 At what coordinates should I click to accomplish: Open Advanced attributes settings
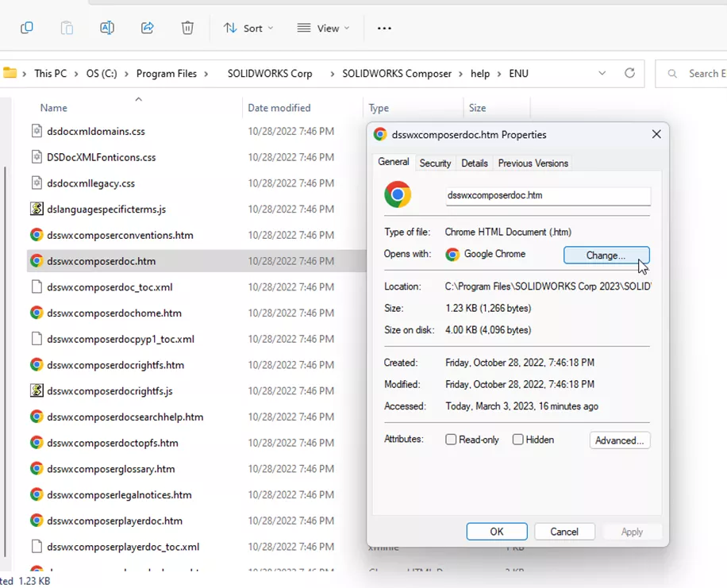tap(619, 440)
